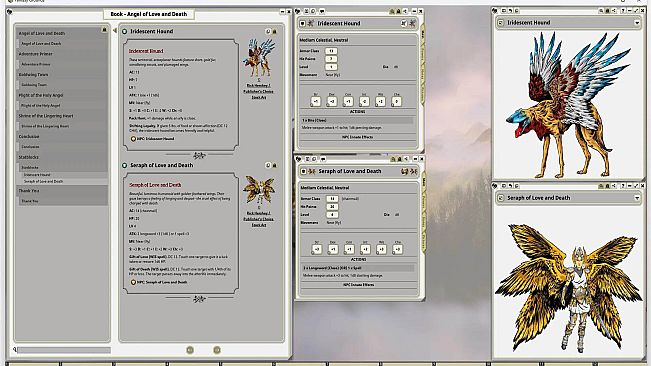Click the link icon left of Seraph NPC title

pos(303,171)
